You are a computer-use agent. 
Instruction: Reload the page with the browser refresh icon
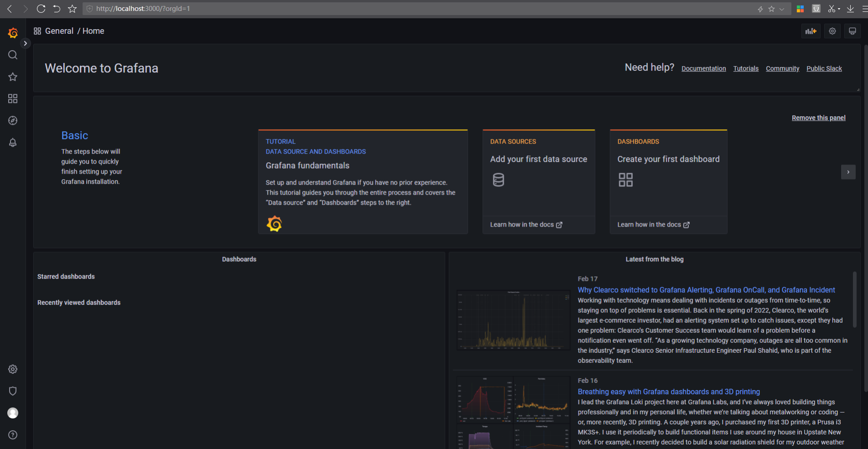(41, 9)
